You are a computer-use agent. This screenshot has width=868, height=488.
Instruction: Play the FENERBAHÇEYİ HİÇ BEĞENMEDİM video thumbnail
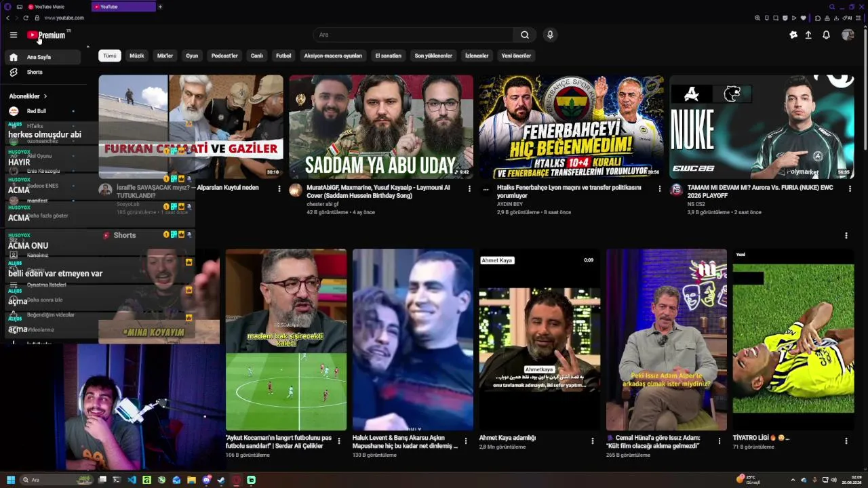[572, 127]
